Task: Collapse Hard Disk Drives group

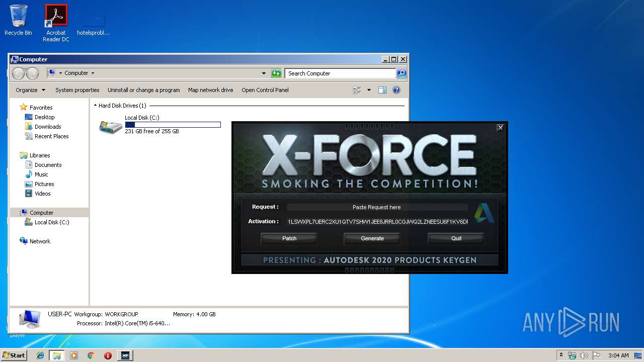Action: 96,106
